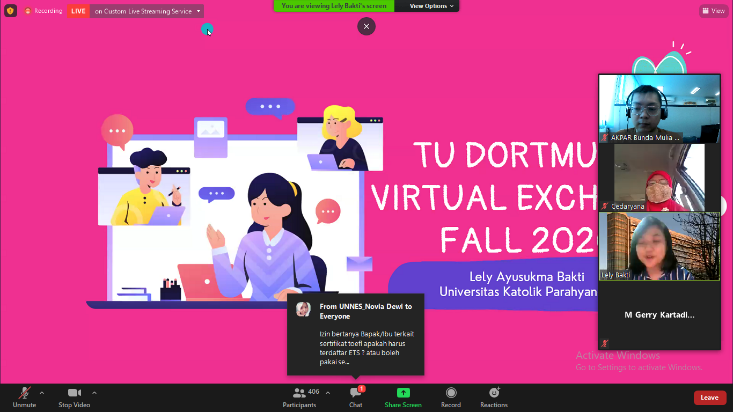Click the red LIVE badge
The image size is (733, 412).
pos(78,11)
